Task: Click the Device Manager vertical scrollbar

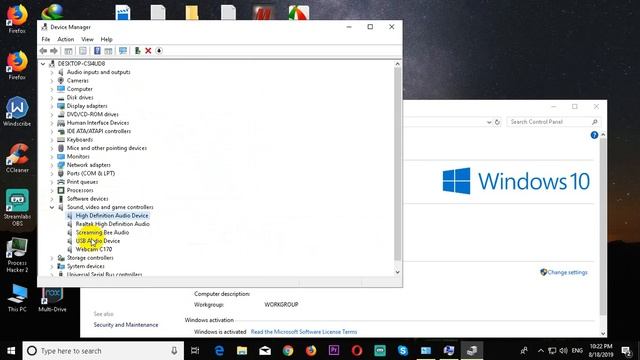Action: 398,163
